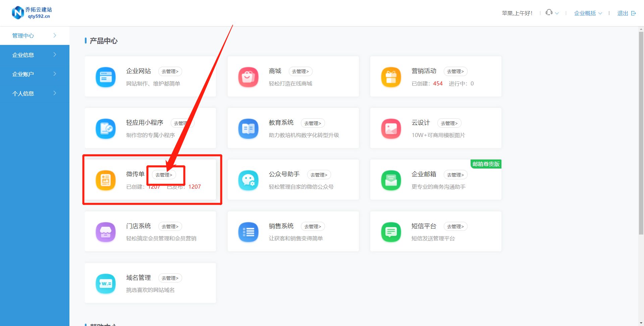The width and height of the screenshot is (644, 326).
Task: Select the 公众号助手 chat icon
Action: point(248,180)
